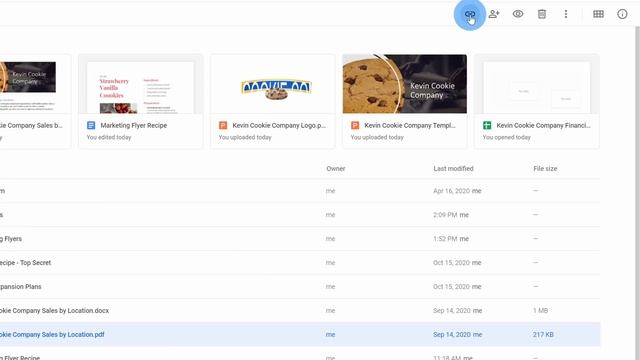Open the Cookie logo presentation thumbnail
The height and width of the screenshot is (360, 640).
[273, 84]
